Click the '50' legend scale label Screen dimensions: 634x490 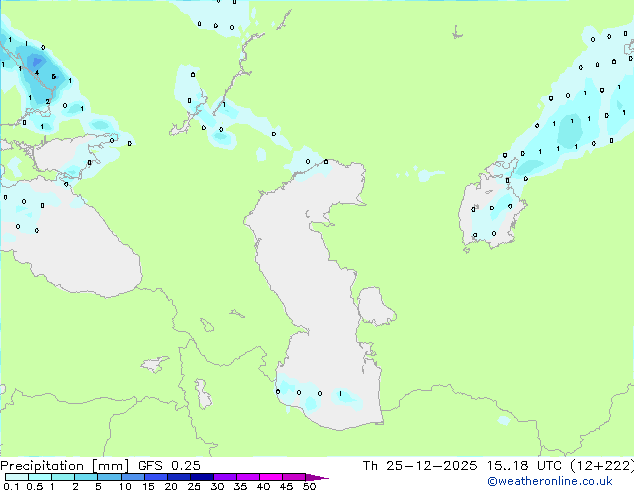(x=309, y=486)
